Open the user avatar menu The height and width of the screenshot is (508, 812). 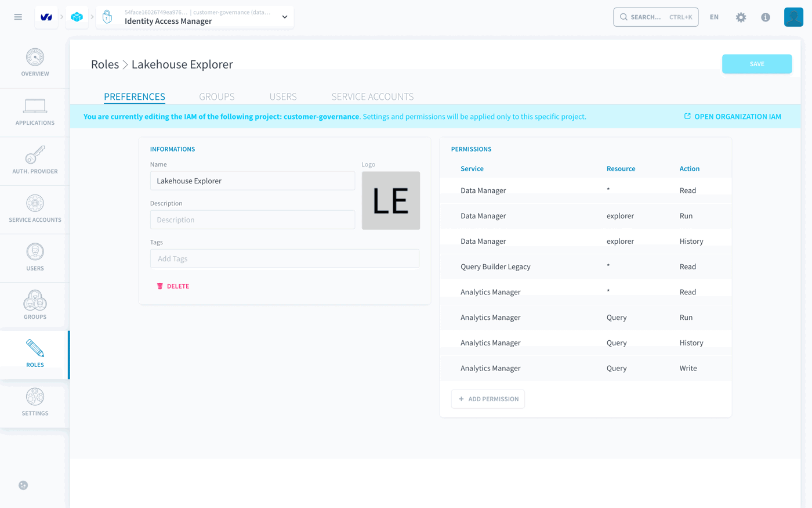point(793,17)
